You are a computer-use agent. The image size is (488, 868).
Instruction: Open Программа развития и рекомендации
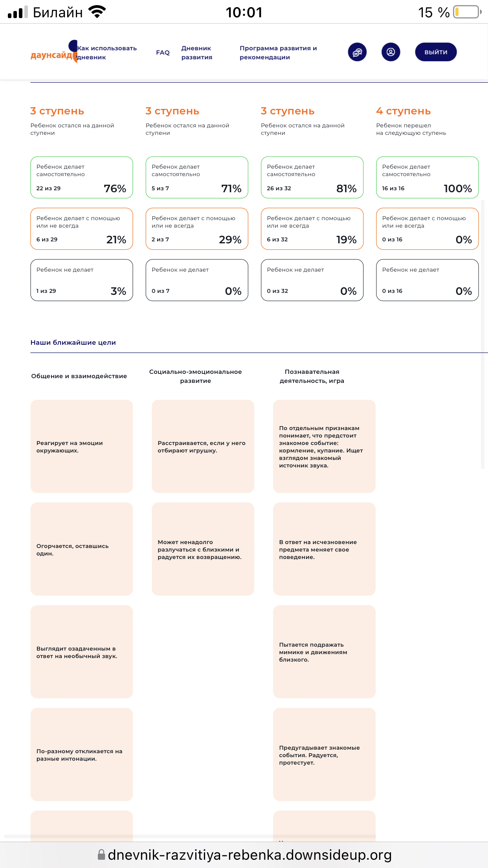click(x=278, y=53)
